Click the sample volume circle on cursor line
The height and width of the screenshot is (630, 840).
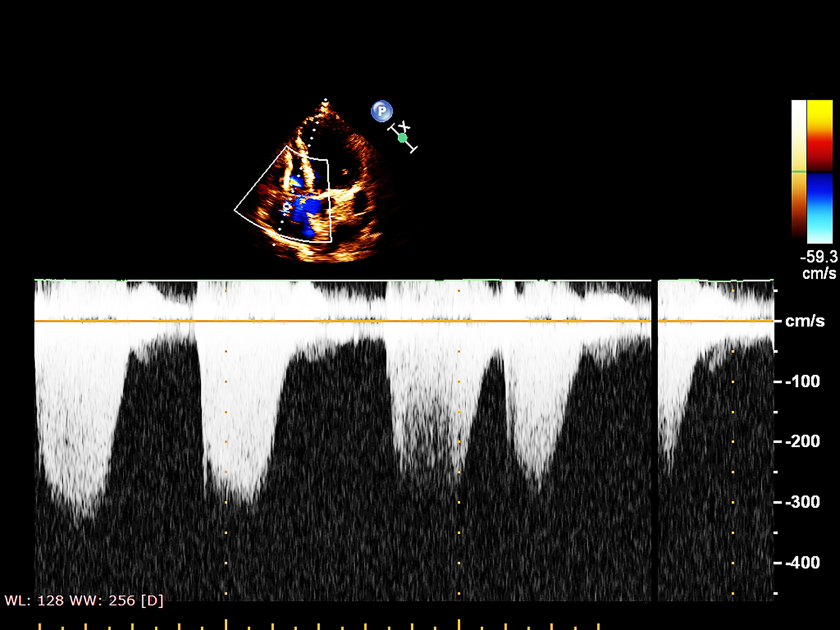(x=287, y=206)
